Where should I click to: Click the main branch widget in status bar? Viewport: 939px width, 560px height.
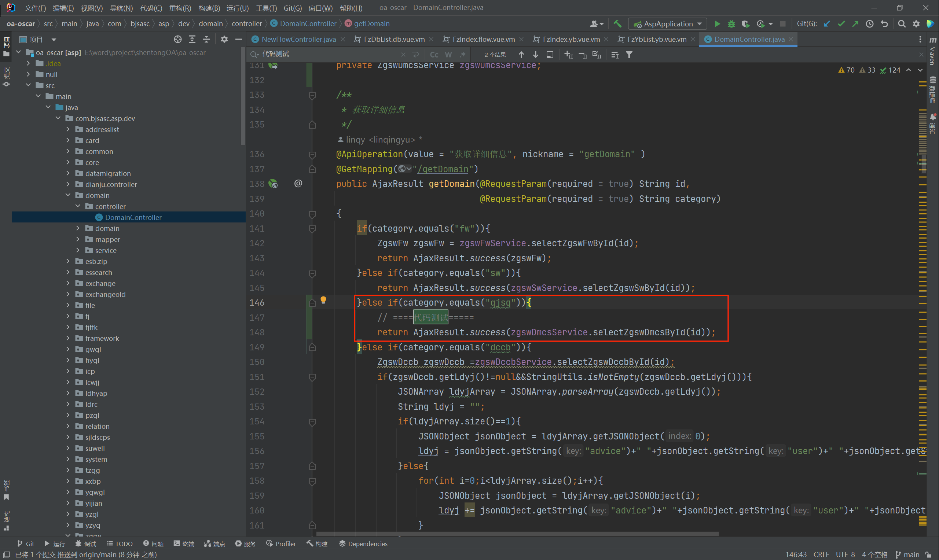pos(907,555)
